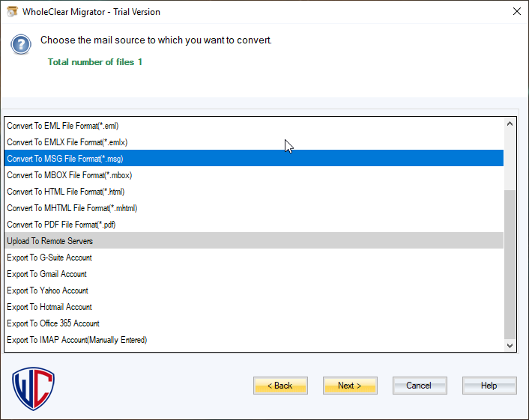Go back with the Back button
The height and width of the screenshot is (420, 529).
tap(280, 386)
